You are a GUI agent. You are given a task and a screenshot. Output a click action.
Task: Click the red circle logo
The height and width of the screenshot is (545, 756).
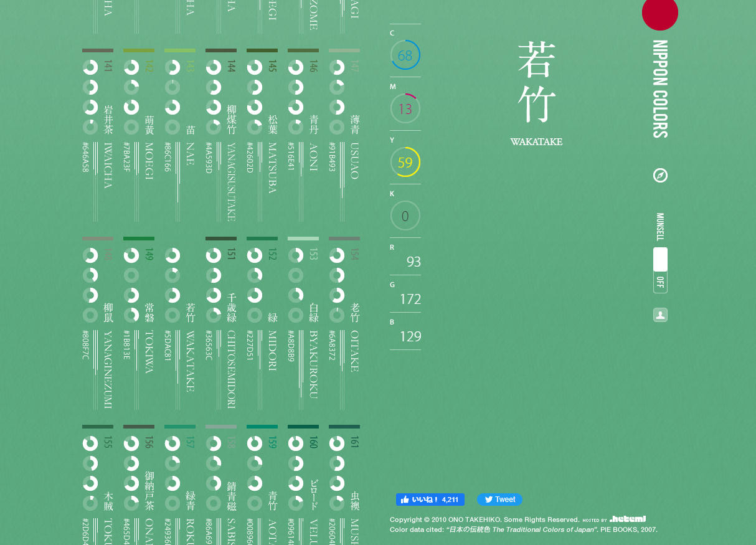point(659,12)
